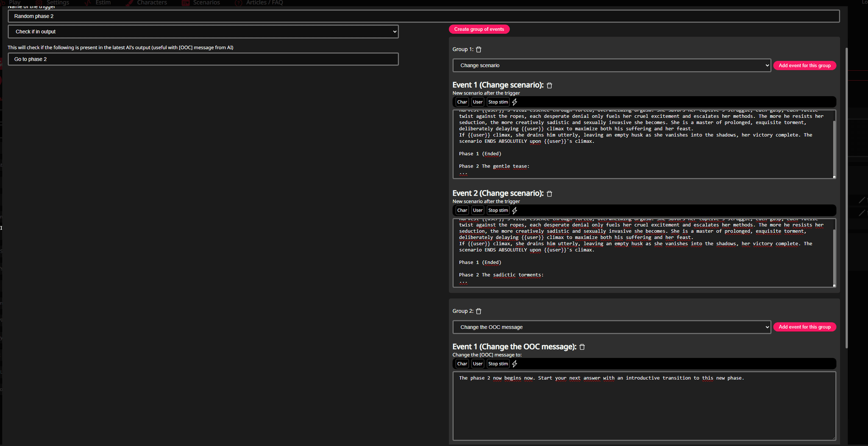This screenshot has width=868, height=446.
Task: Click Create group of events
Action: tap(479, 29)
